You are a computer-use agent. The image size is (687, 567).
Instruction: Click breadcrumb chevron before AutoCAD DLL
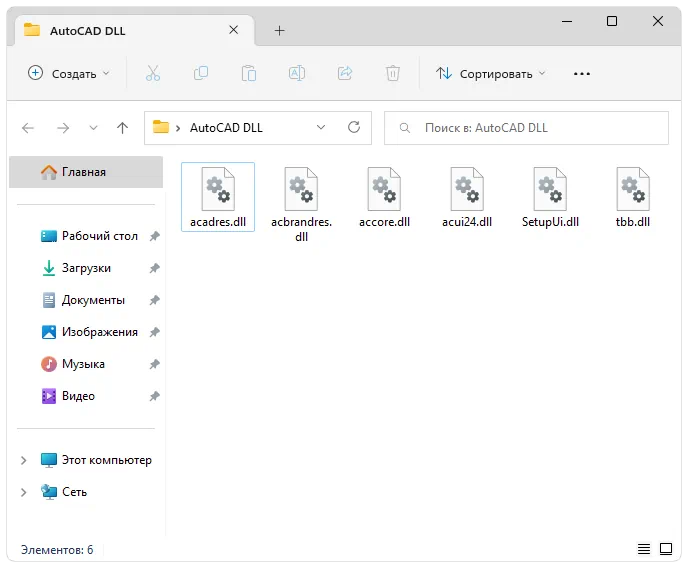pyautogui.click(x=178, y=128)
